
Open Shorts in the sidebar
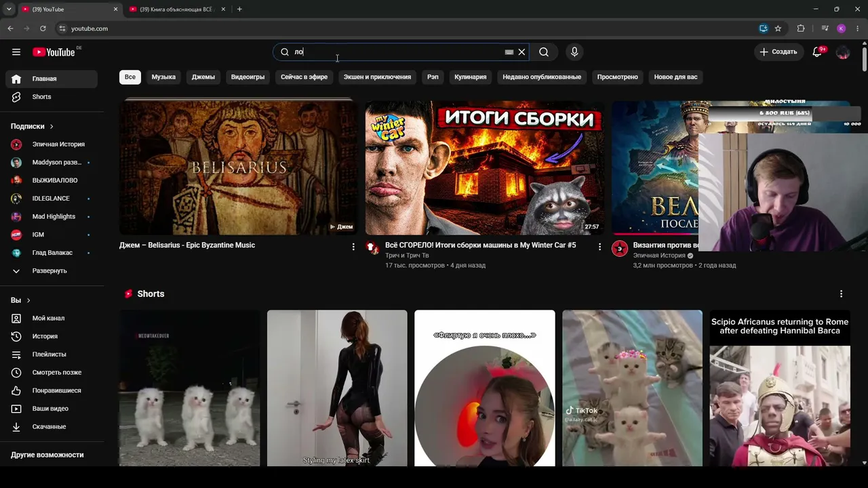tap(52, 97)
